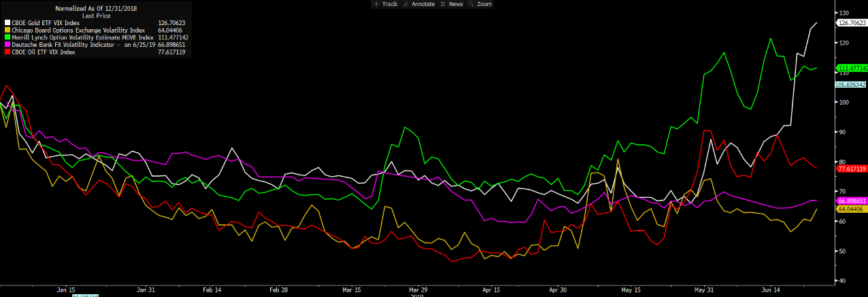
Task: Activate the Track crosshair tool
Action: [x=385, y=4]
